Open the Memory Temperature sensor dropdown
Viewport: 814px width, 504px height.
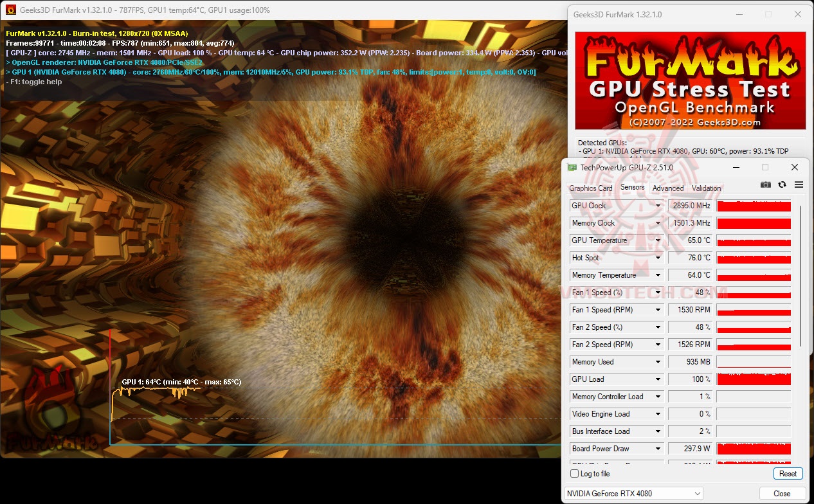click(658, 275)
